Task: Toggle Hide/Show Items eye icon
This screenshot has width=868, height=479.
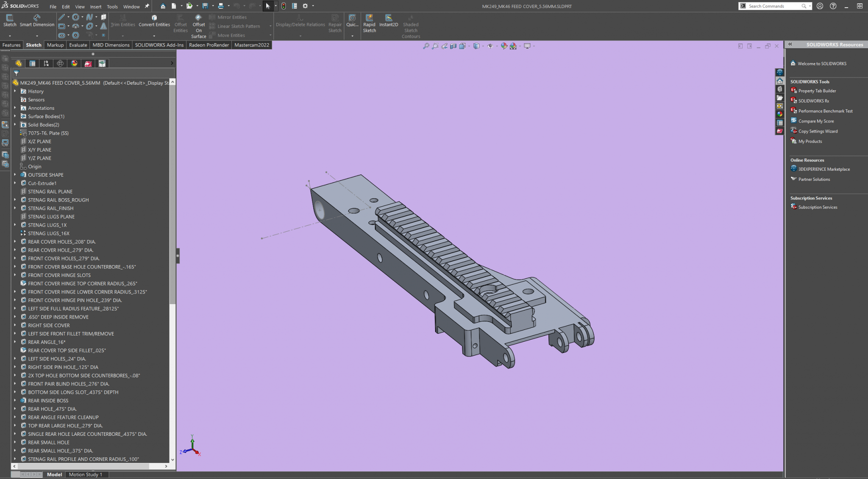Action: pos(490,46)
